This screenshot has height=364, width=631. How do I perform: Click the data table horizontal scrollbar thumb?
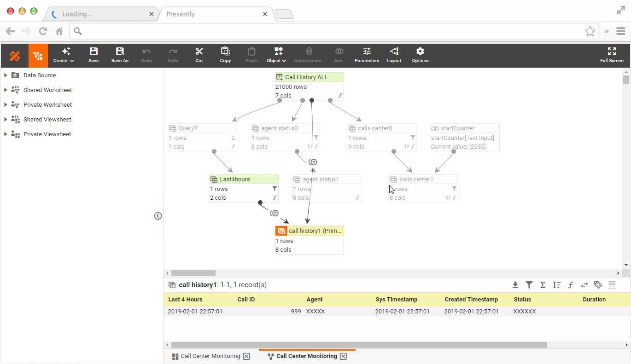pyautogui.click(x=359, y=345)
